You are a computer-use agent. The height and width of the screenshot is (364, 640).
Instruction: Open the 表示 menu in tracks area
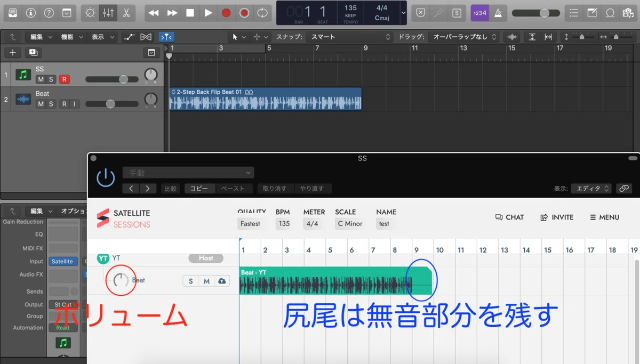click(103, 37)
